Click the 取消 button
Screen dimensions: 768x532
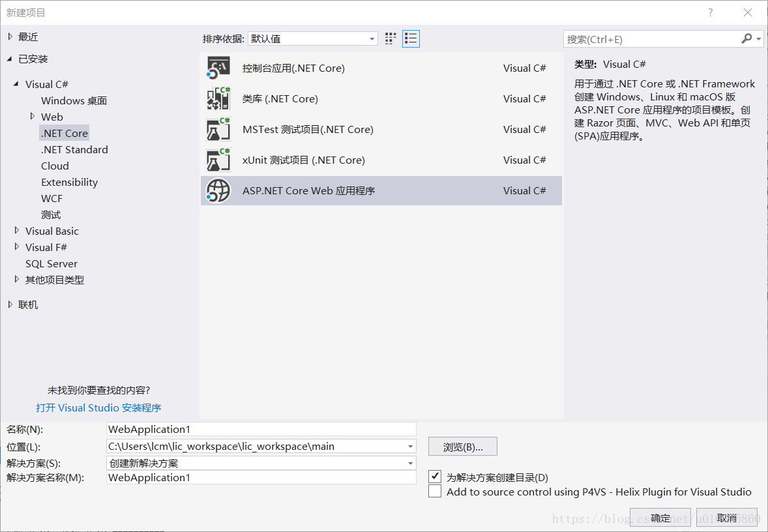click(727, 518)
